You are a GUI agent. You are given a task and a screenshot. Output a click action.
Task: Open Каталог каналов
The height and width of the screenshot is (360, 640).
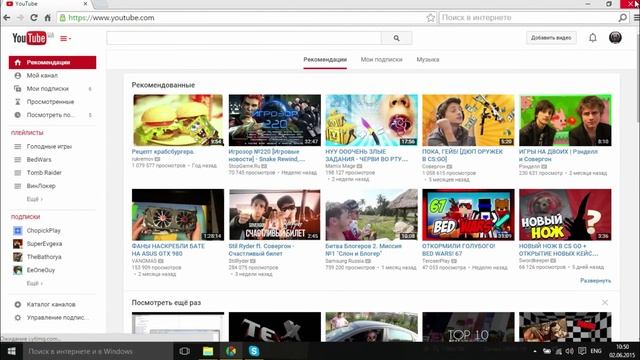52,304
